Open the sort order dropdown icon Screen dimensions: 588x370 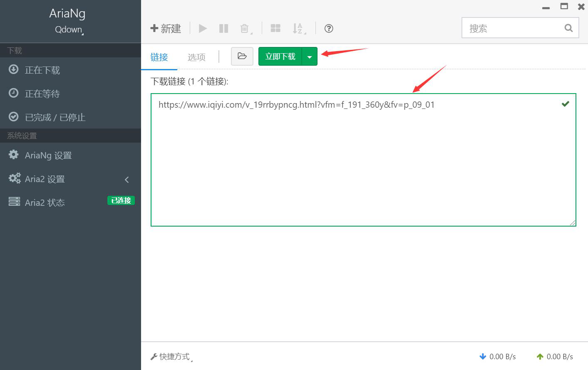click(x=298, y=28)
